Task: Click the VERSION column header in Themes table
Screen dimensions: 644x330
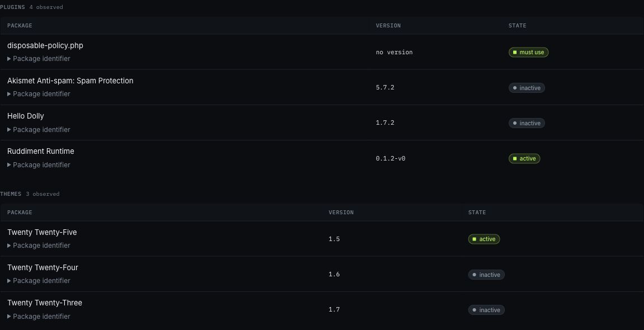Action: [341, 213]
